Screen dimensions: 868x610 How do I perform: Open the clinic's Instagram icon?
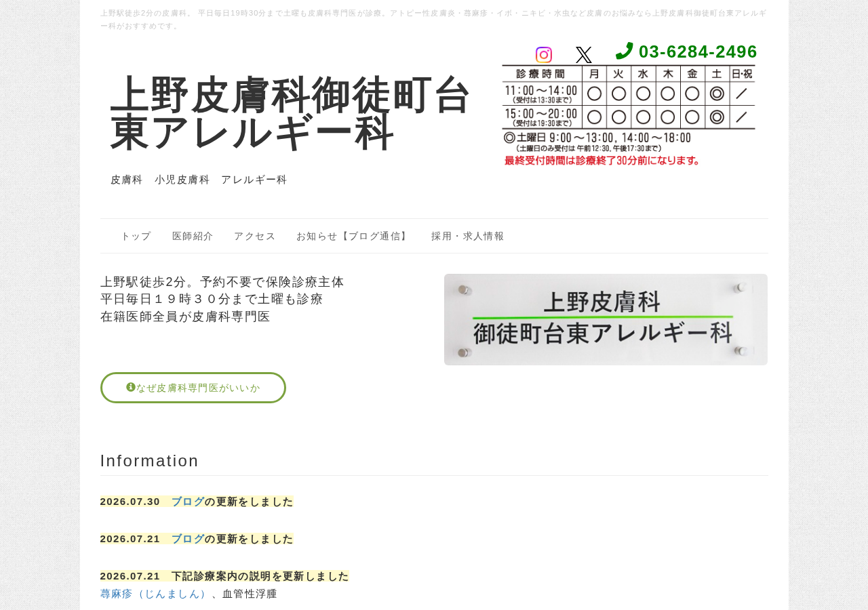[544, 55]
